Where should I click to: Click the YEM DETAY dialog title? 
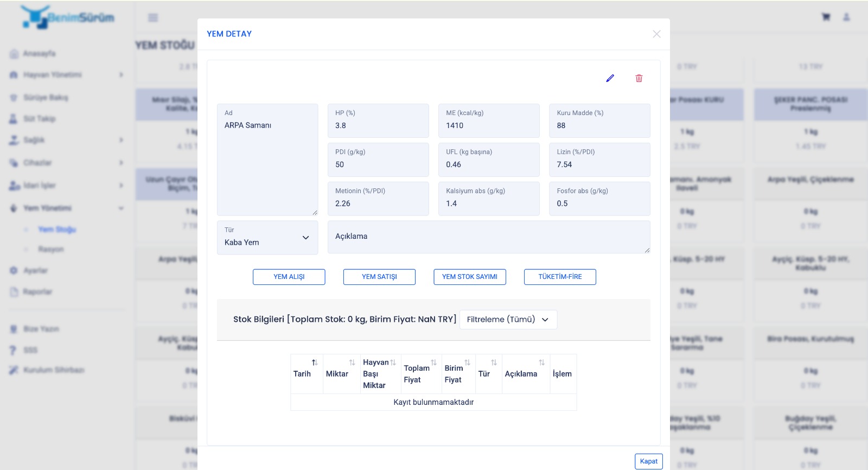pos(229,34)
